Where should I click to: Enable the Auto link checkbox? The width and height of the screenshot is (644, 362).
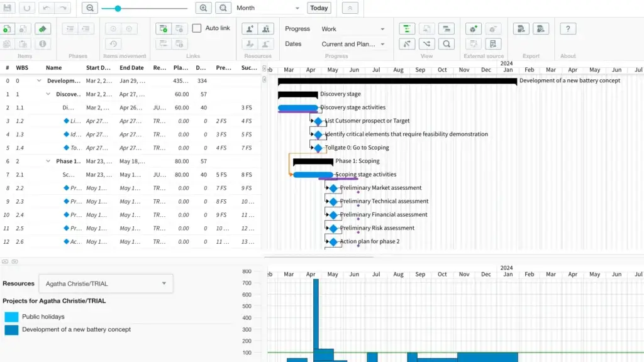click(x=197, y=28)
